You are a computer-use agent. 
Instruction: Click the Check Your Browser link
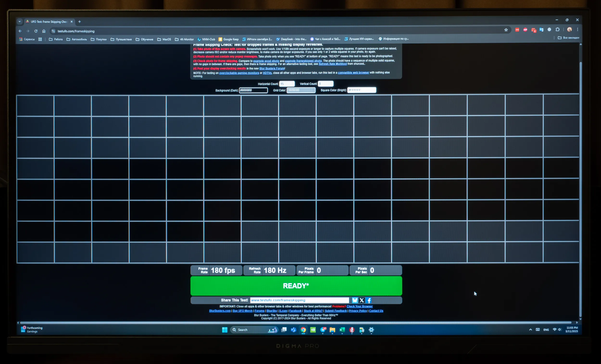[359, 306]
